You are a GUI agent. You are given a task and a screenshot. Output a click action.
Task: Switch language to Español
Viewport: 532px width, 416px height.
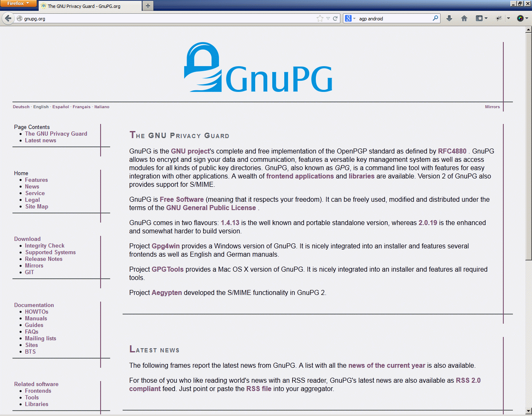[61, 107]
